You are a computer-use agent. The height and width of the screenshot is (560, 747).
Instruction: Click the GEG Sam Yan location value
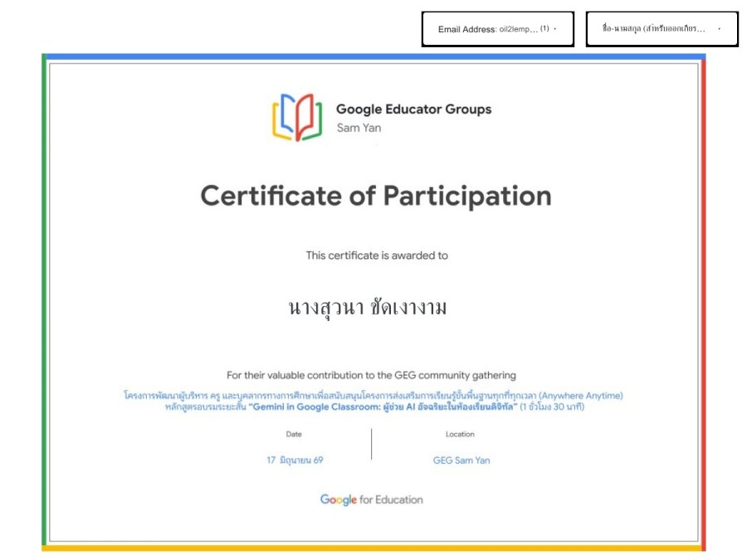coord(461,460)
